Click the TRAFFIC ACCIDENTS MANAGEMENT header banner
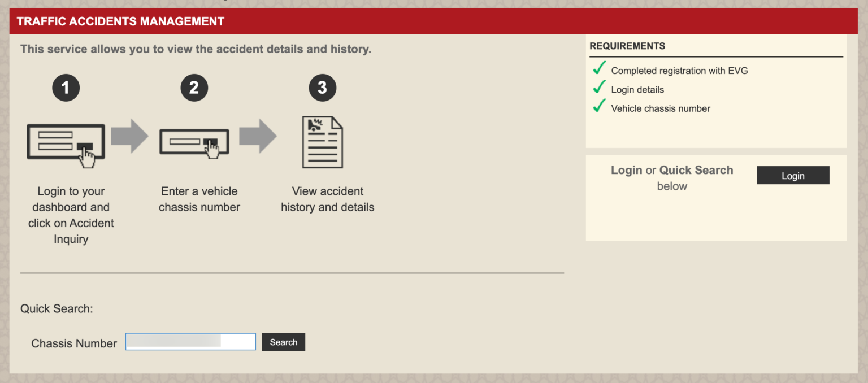 (120, 21)
